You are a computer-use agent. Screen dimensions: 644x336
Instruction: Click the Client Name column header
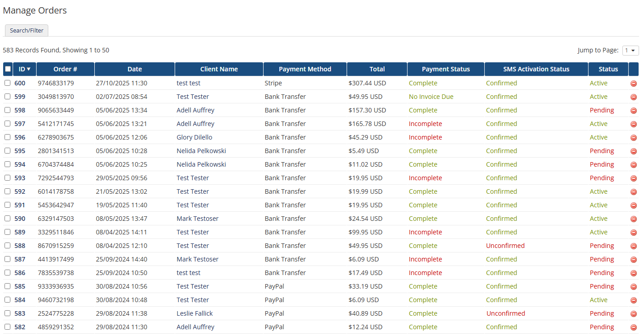point(219,69)
